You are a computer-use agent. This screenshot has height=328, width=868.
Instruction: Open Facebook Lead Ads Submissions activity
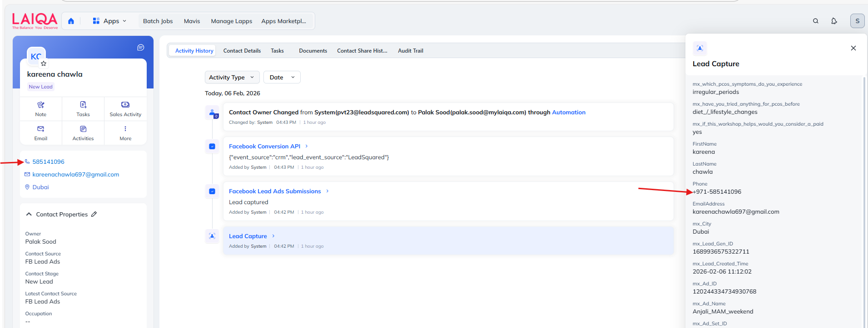275,191
